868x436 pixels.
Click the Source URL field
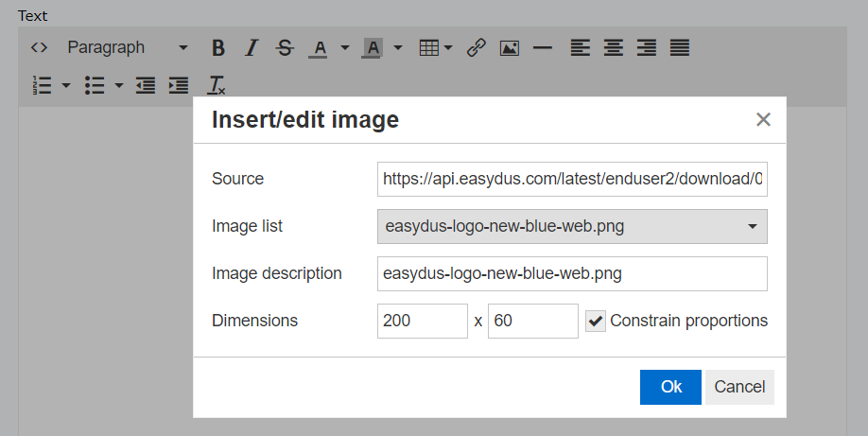tap(572, 179)
